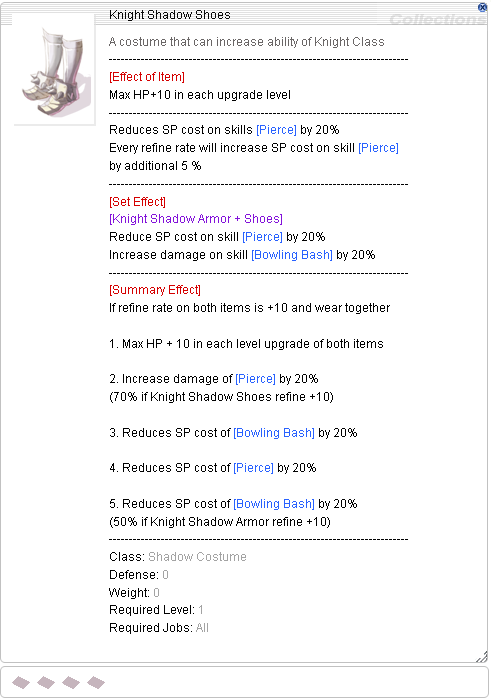
Task: Open Pierce link in 'Reduces SP cost on skills' line
Action: click(x=276, y=130)
